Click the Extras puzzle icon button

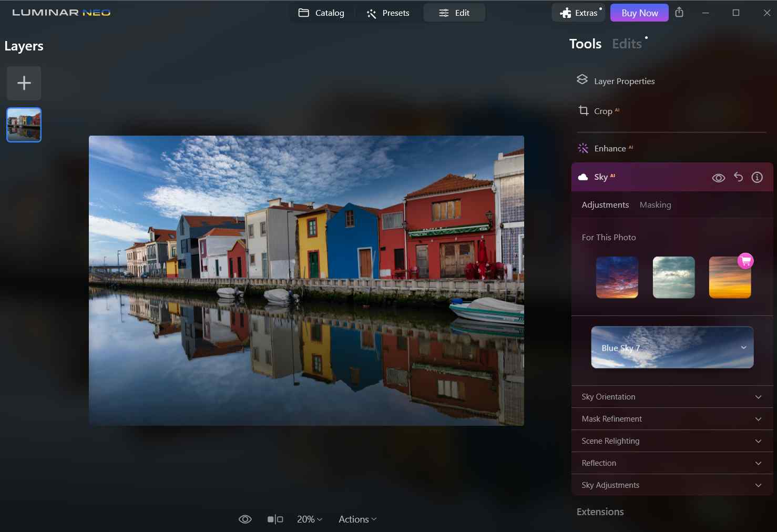point(578,13)
